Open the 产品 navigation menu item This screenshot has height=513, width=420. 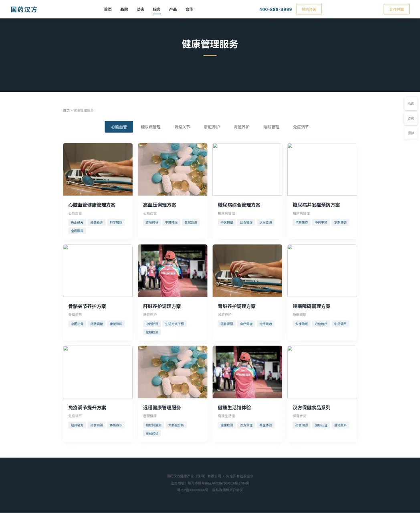coord(173,9)
